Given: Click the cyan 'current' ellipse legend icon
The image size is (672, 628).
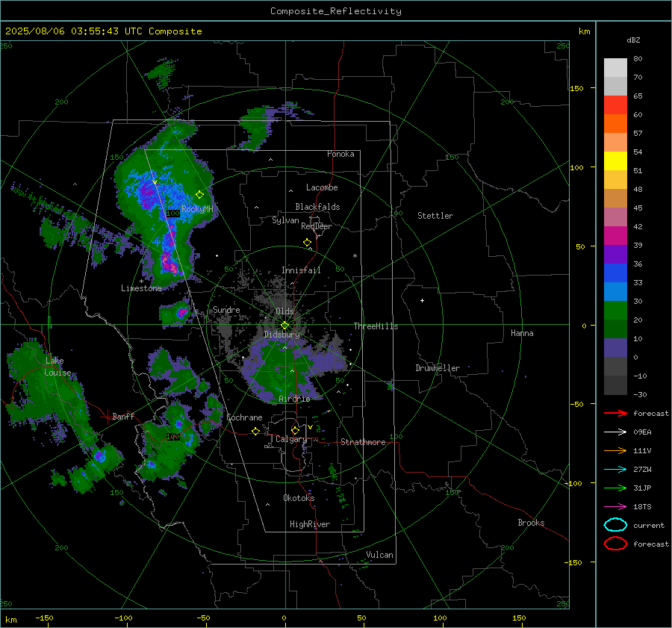Looking at the screenshot, I should [615, 525].
